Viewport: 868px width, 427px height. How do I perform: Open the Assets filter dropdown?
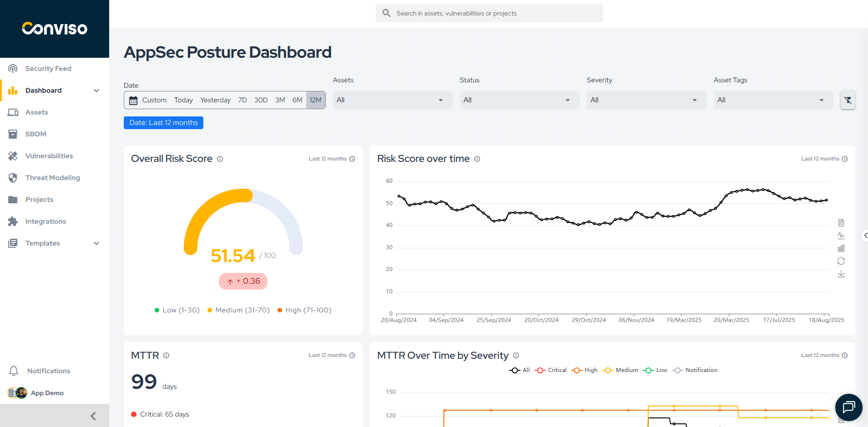click(x=392, y=100)
